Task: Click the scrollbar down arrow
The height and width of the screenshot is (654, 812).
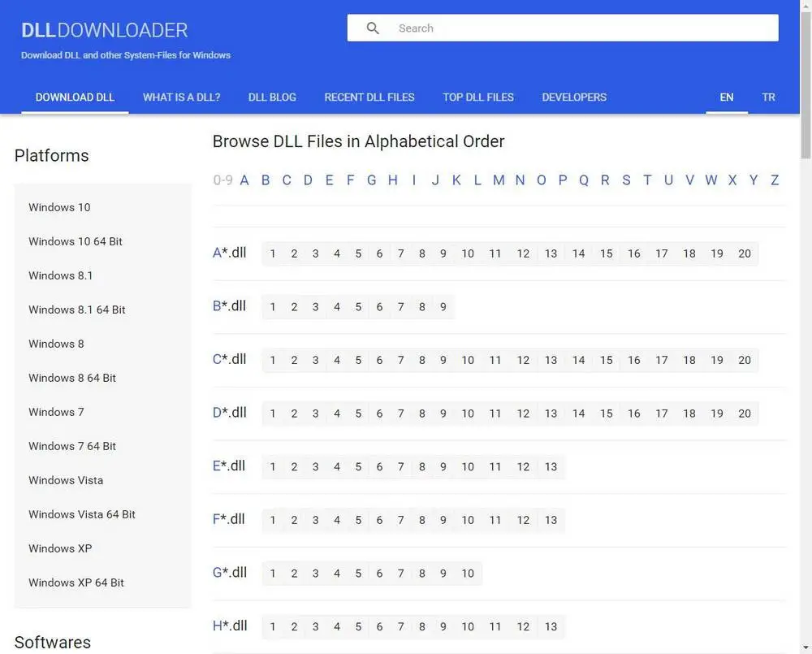Action: pyautogui.click(x=806, y=648)
